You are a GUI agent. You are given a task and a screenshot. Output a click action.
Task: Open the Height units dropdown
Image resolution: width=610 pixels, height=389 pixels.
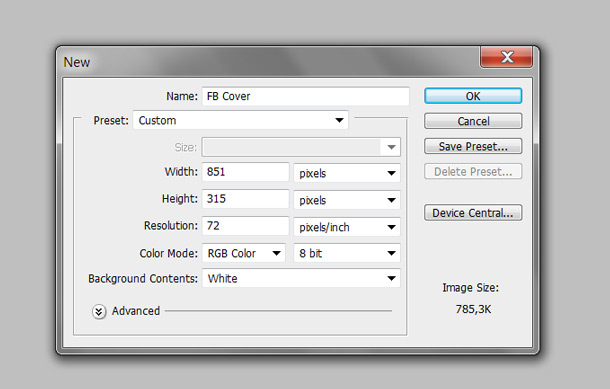coord(347,200)
